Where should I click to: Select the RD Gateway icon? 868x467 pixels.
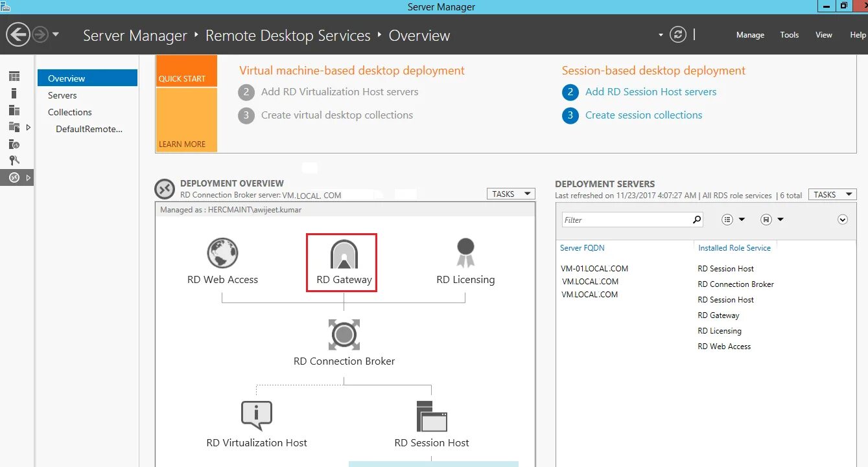point(344,254)
